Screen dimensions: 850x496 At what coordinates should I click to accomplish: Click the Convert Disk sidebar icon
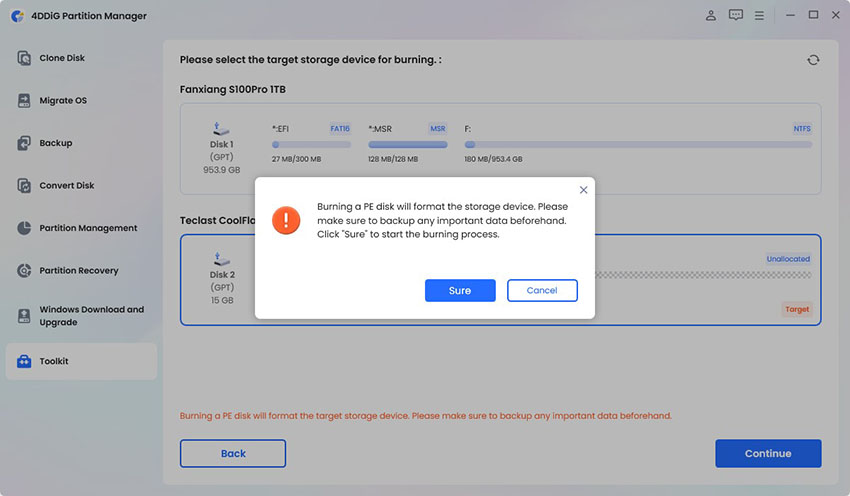tap(24, 185)
